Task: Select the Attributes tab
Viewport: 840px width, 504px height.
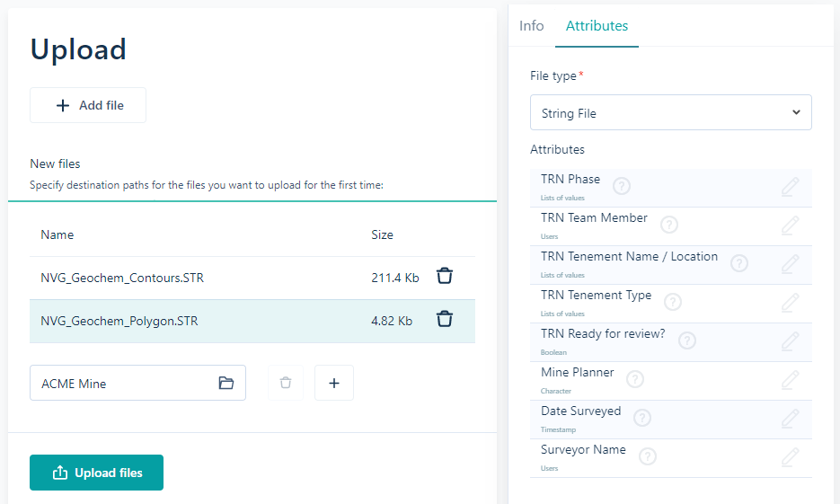Action: pyautogui.click(x=597, y=26)
